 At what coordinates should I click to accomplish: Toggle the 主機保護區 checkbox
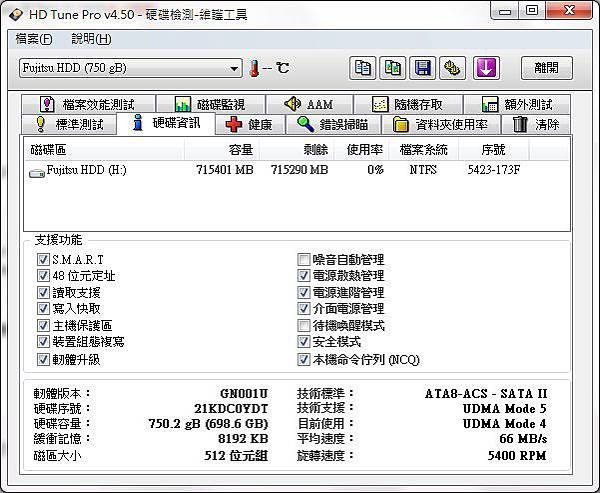[x=43, y=326]
